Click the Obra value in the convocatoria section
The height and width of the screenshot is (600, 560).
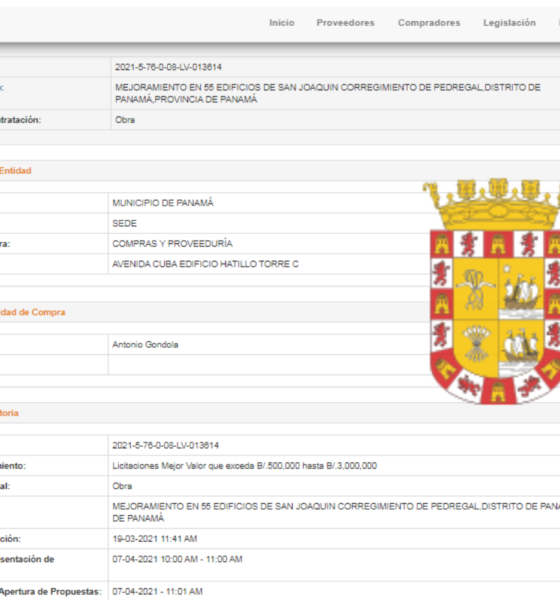(x=122, y=486)
